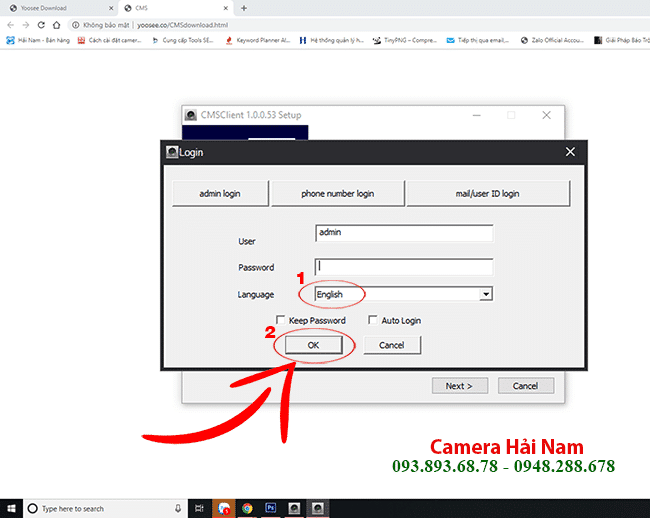Switch to mail/user ID login
The image size is (650, 518).
488,194
